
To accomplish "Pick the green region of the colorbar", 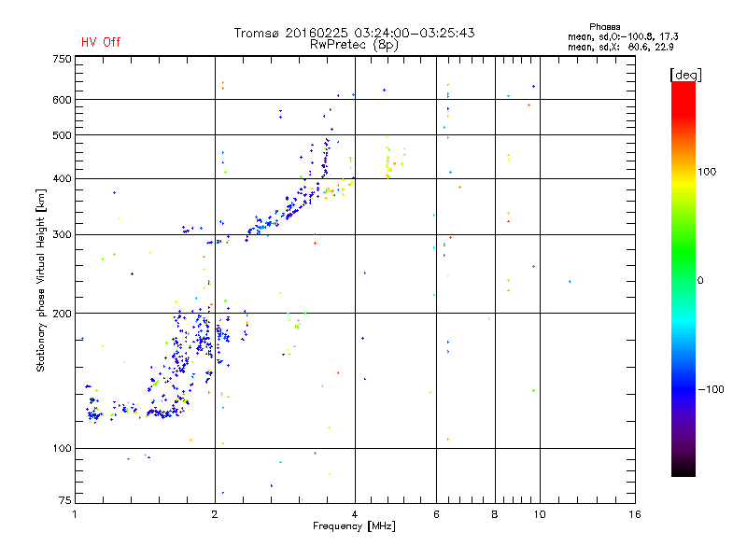I will (683, 271).
